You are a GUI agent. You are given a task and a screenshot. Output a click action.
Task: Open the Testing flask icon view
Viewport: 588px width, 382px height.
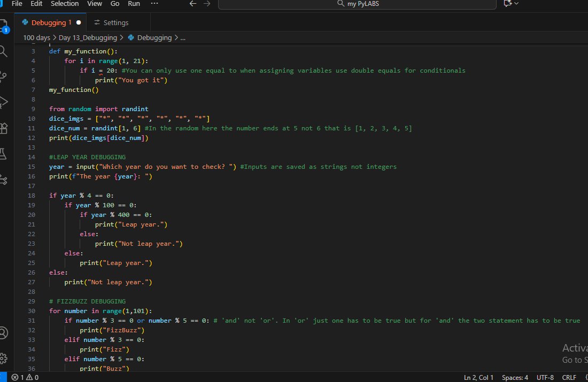(x=3, y=154)
